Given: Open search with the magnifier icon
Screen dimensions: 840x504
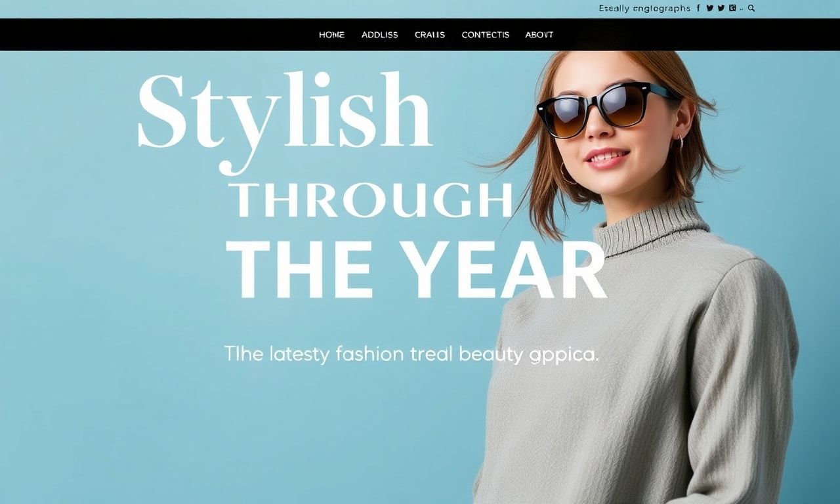Looking at the screenshot, I should [x=751, y=9].
